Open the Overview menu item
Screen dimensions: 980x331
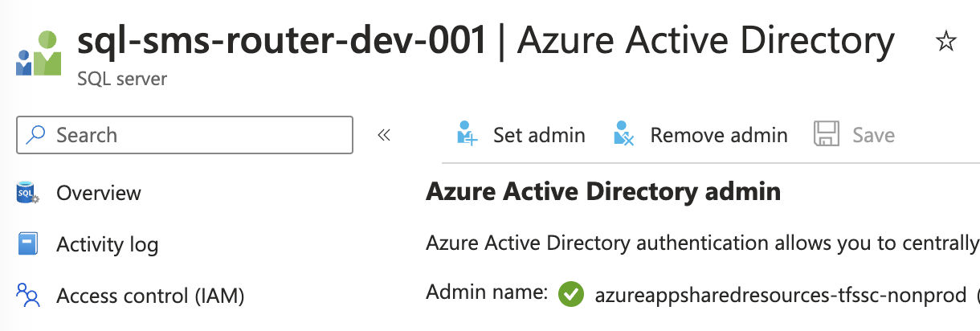click(99, 193)
